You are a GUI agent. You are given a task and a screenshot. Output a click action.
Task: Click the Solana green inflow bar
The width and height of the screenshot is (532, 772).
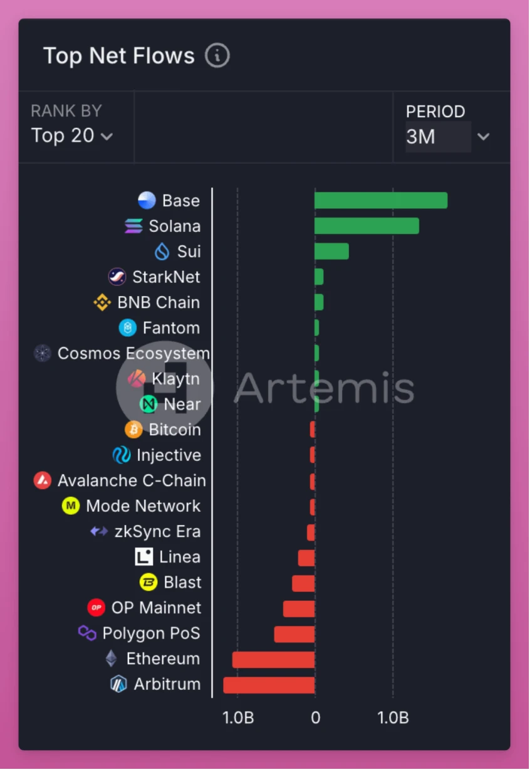tap(367, 226)
